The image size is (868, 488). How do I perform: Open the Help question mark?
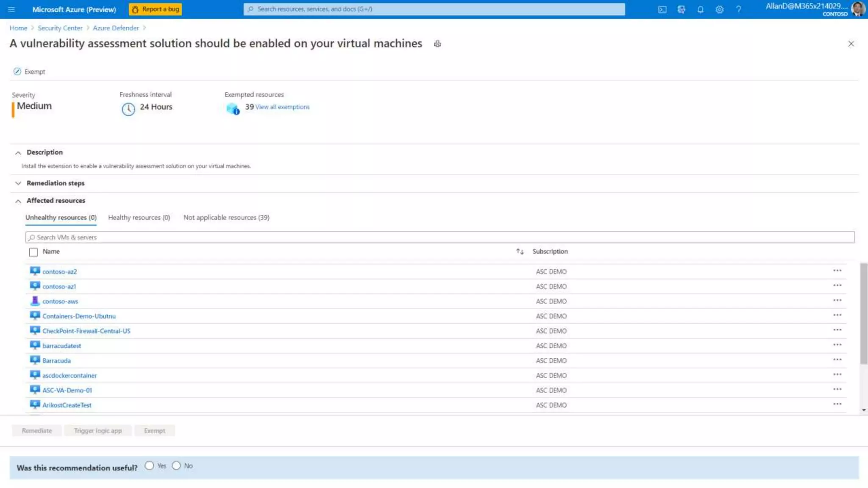click(x=738, y=9)
